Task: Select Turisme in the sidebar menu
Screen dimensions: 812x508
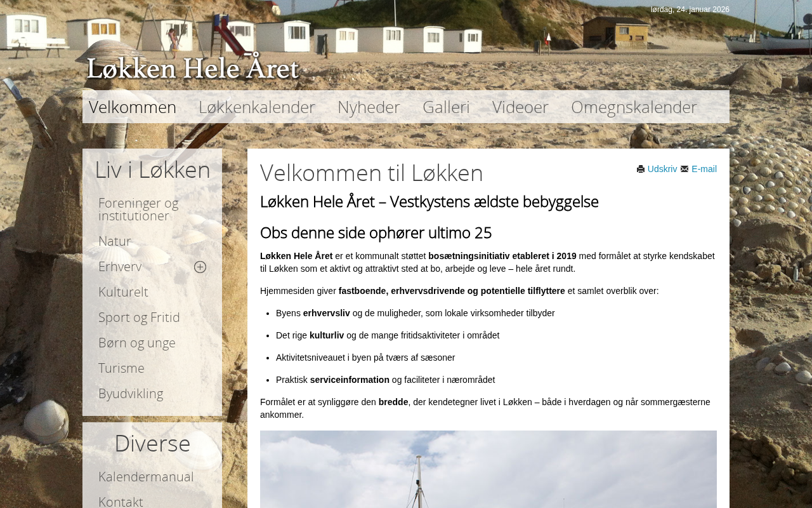Action: [x=121, y=368]
